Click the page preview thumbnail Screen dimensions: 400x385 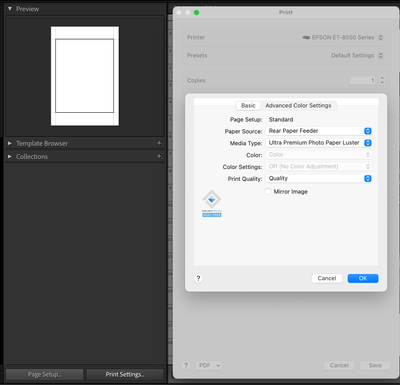85,76
